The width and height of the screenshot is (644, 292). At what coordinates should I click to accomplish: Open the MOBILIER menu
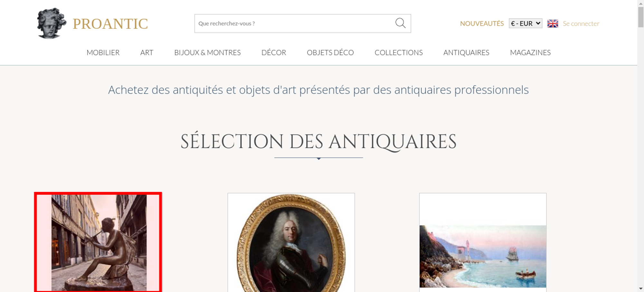point(103,52)
